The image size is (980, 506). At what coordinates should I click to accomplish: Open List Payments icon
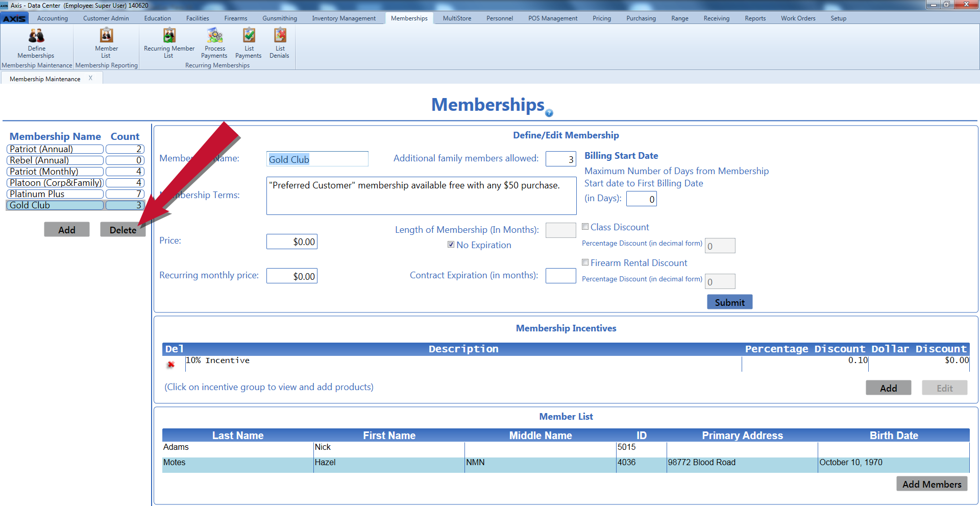(x=249, y=43)
